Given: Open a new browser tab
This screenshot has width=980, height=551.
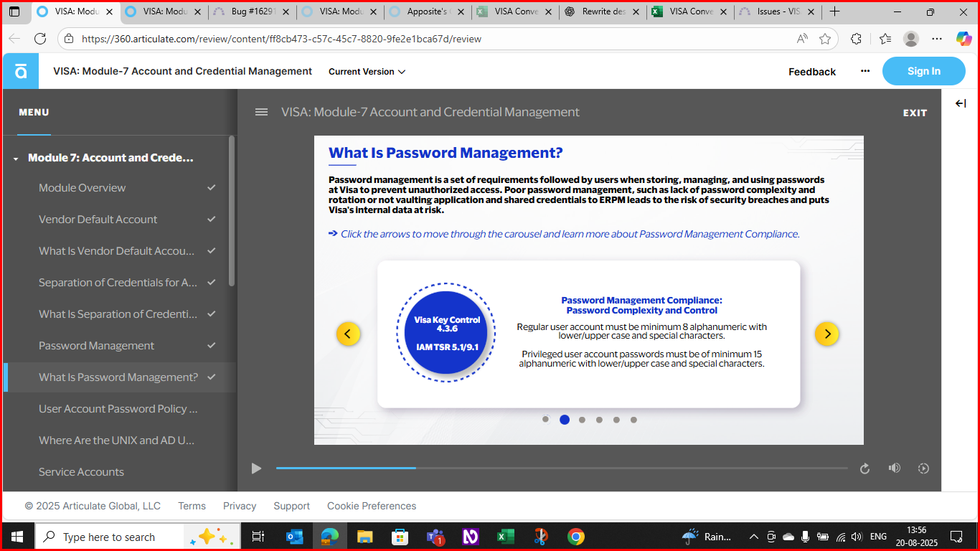Looking at the screenshot, I should [834, 11].
